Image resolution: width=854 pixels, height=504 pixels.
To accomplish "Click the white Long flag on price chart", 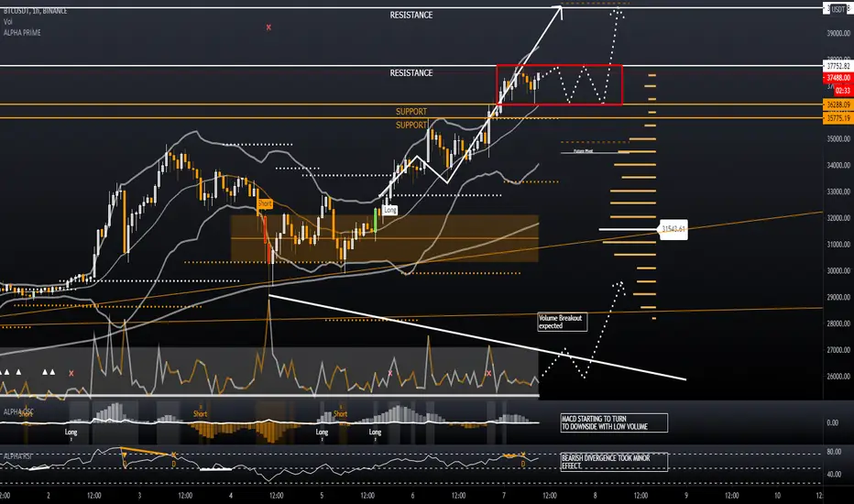I will point(390,210).
